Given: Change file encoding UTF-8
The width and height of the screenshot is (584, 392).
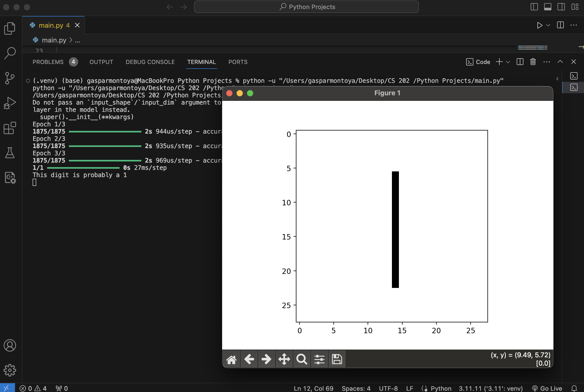Looking at the screenshot, I should click(388, 388).
